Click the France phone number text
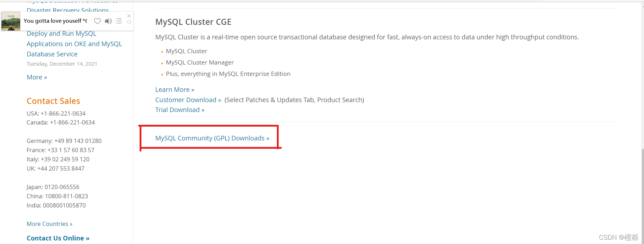The height and width of the screenshot is (244, 644). (61, 150)
